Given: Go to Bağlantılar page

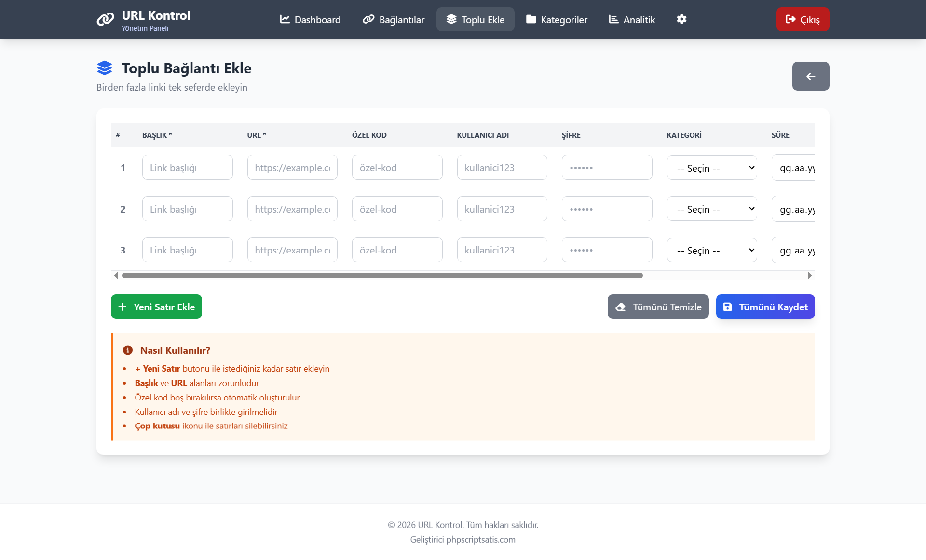Looking at the screenshot, I should click(394, 19).
